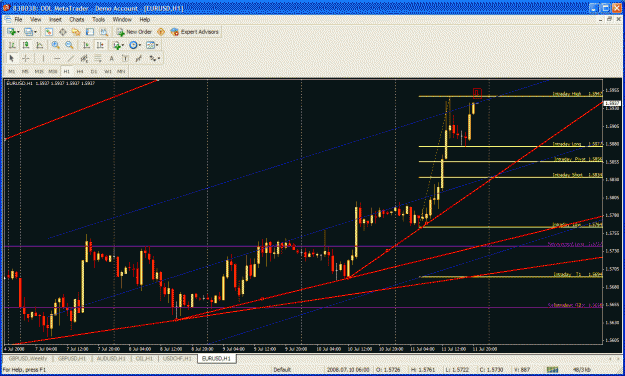The image size is (625, 376).
Task: Toggle Expert Advisors on or off
Action: (195, 32)
